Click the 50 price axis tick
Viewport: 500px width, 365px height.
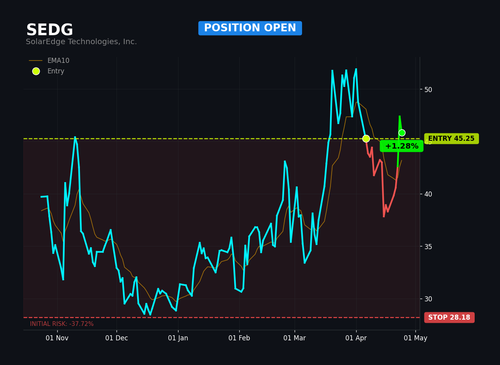pos(428,90)
